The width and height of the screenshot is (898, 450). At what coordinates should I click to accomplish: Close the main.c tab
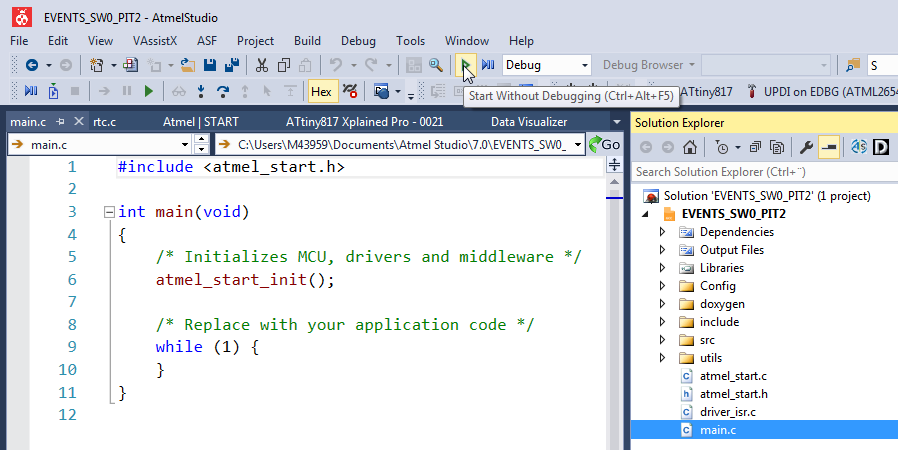pos(79,121)
